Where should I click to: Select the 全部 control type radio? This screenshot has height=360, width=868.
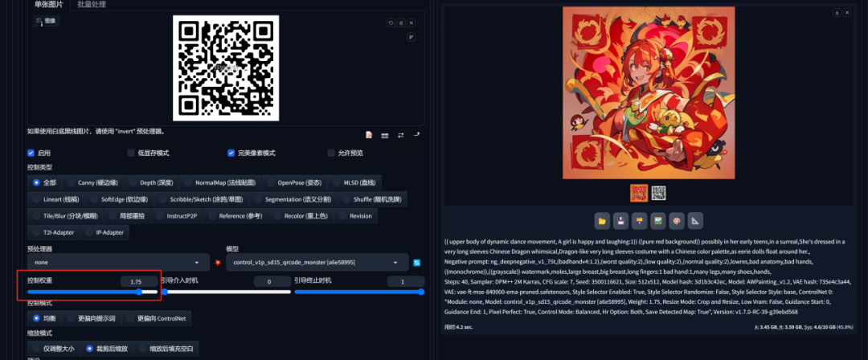44,182
